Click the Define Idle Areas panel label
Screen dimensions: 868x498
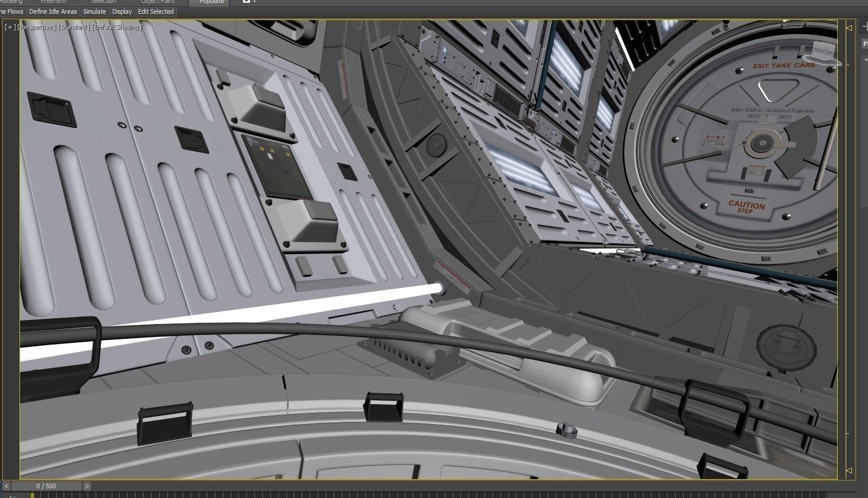(53, 11)
